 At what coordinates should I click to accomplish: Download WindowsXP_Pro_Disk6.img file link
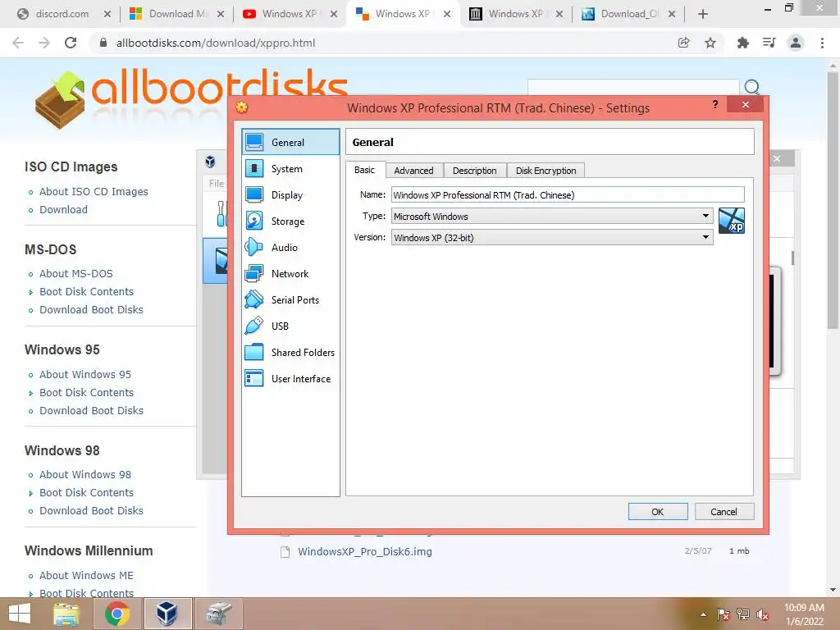click(x=365, y=551)
